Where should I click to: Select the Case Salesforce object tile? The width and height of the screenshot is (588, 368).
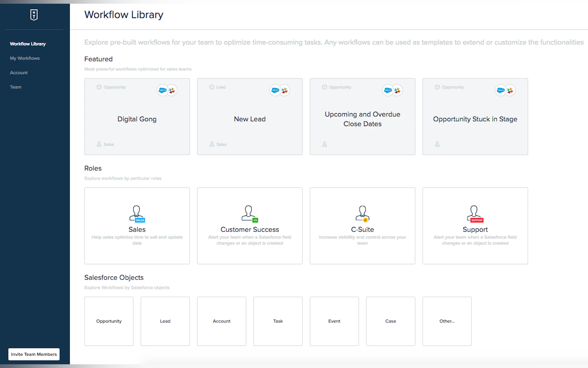point(390,321)
